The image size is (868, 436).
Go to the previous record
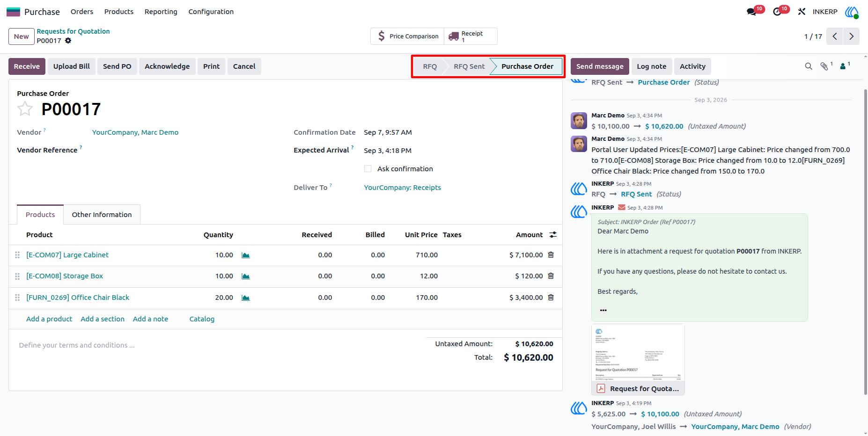coord(835,36)
